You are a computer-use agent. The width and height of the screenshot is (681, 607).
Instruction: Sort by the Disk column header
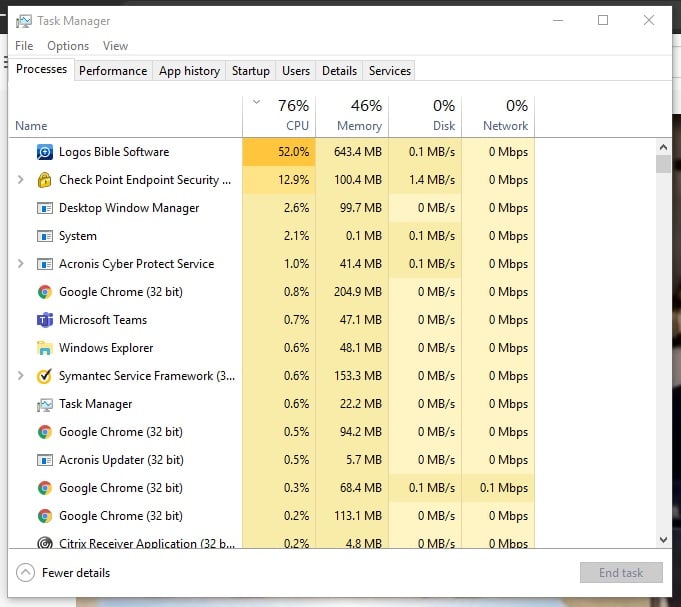(425, 116)
